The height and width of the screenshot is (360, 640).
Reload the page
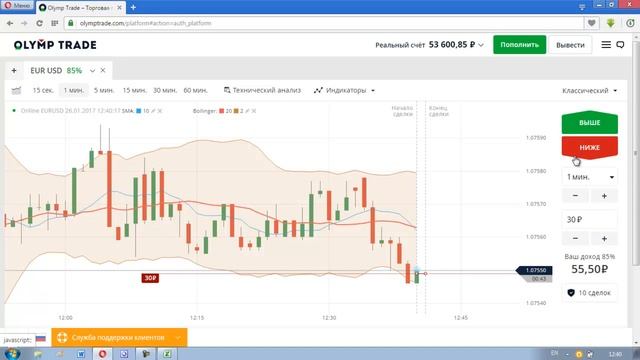pos(39,23)
